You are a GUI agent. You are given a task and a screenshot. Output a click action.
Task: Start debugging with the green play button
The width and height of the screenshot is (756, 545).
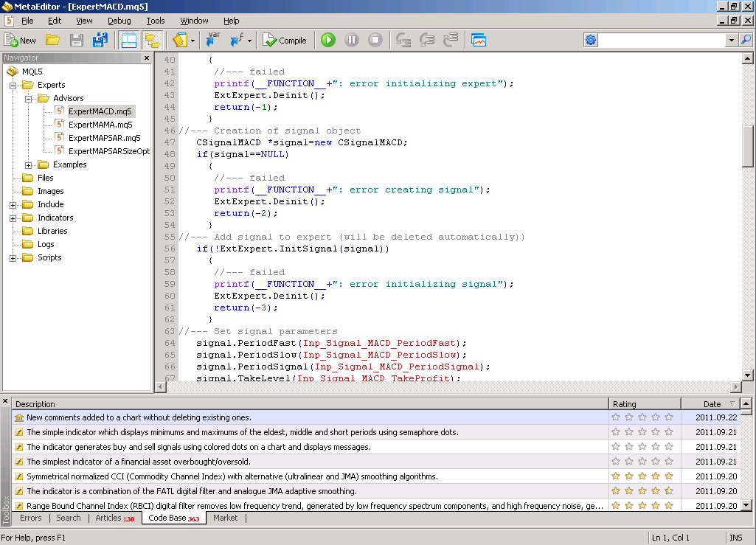[x=328, y=41]
